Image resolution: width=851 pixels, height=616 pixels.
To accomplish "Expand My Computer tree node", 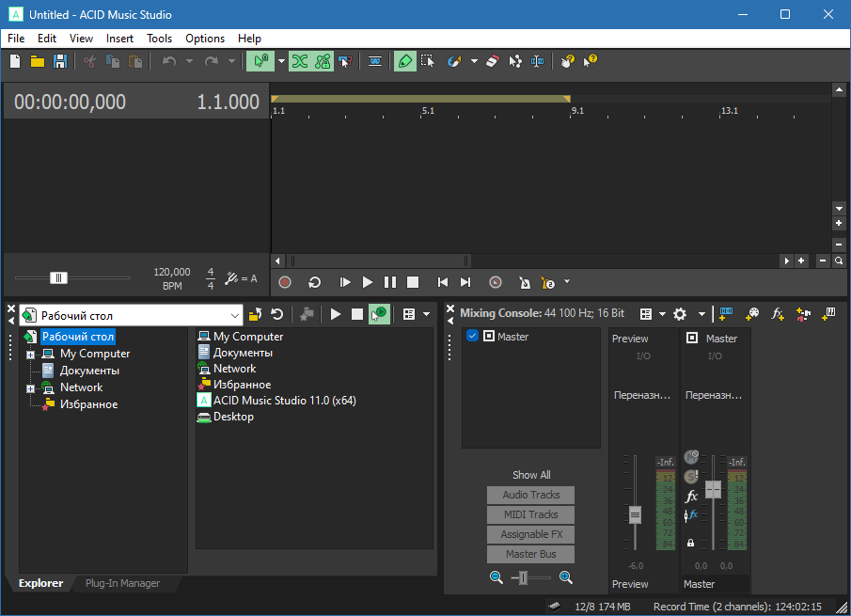I will point(30,355).
